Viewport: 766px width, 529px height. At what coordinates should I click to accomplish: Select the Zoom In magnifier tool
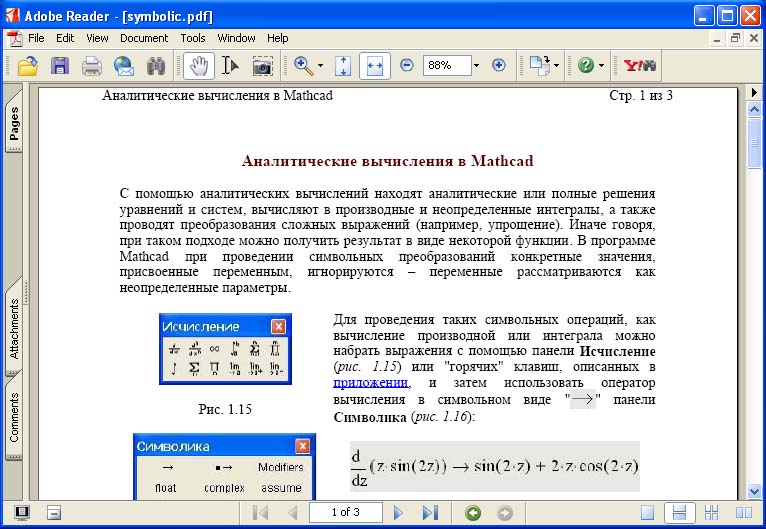303,65
